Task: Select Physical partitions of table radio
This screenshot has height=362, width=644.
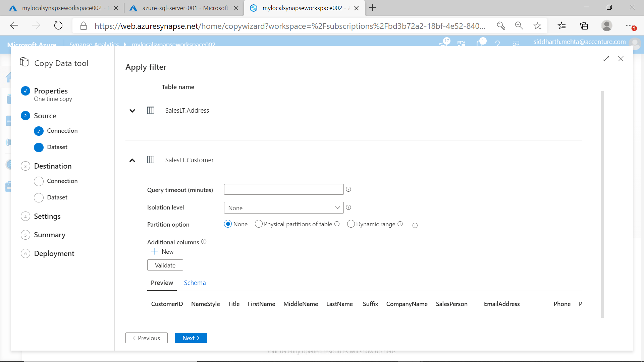Action: [x=259, y=224]
